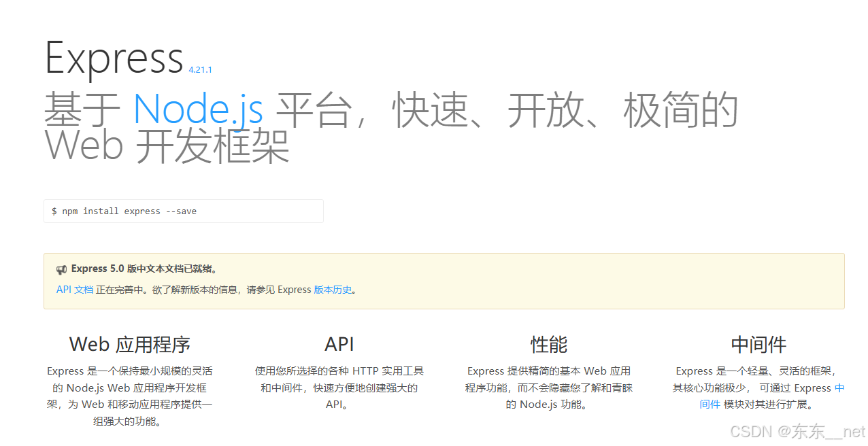Open the 4.21.1 version link
Screen dimensions: 868x446
tap(201, 70)
